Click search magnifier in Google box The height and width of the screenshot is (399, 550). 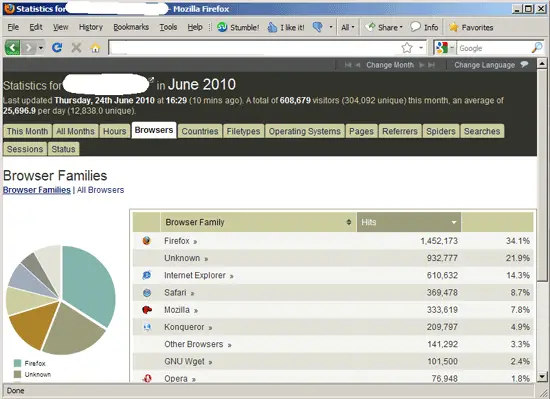(x=537, y=48)
